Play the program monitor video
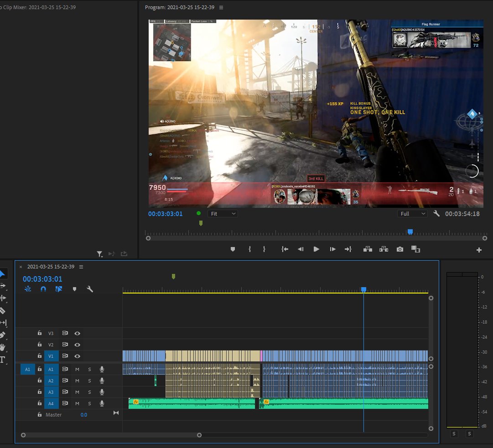 [x=317, y=249]
